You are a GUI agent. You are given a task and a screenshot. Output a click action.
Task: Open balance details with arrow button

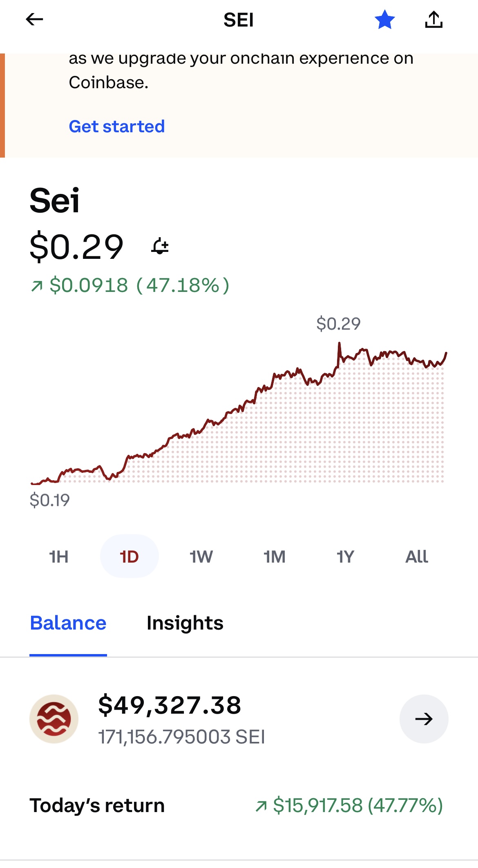tap(424, 719)
